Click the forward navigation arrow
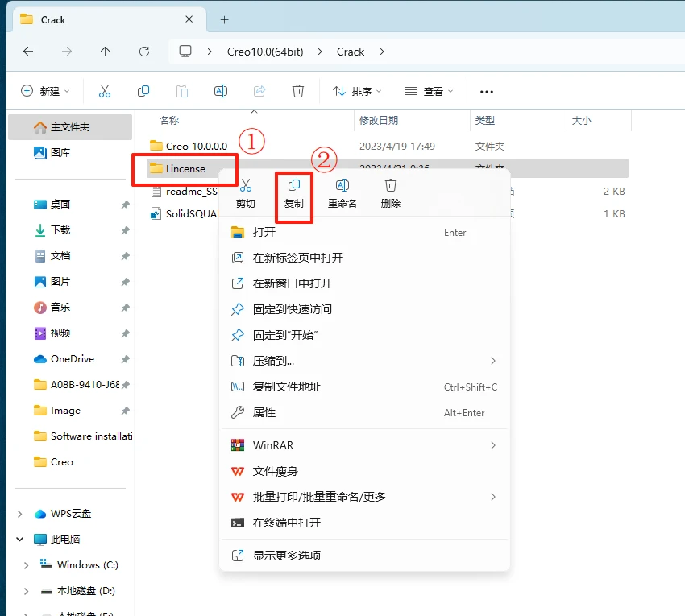The height and width of the screenshot is (616, 685). tap(66, 52)
